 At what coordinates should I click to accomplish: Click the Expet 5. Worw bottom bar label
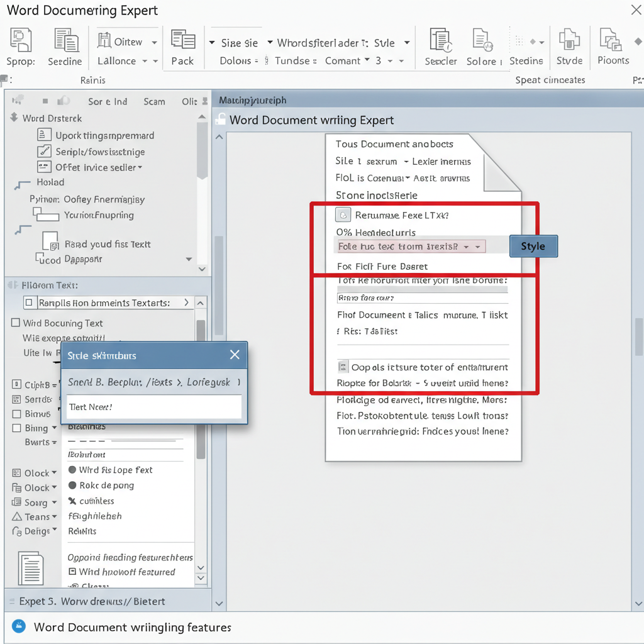pos(92,601)
